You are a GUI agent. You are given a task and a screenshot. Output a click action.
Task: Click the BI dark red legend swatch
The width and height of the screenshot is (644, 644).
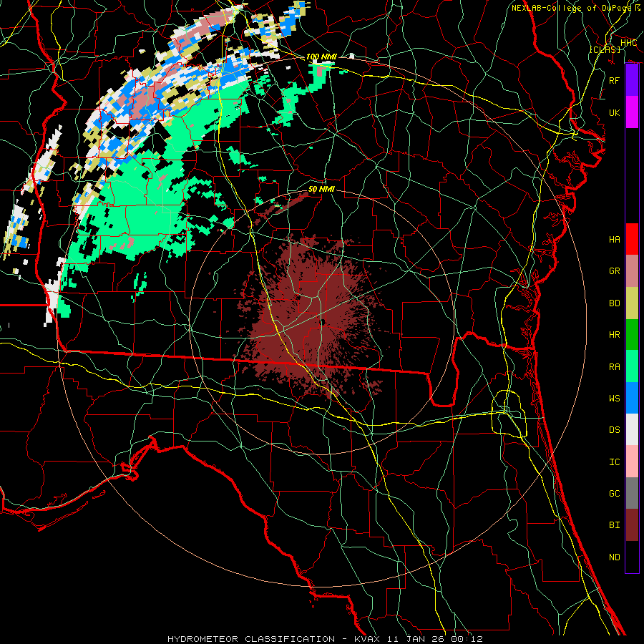[632, 525]
